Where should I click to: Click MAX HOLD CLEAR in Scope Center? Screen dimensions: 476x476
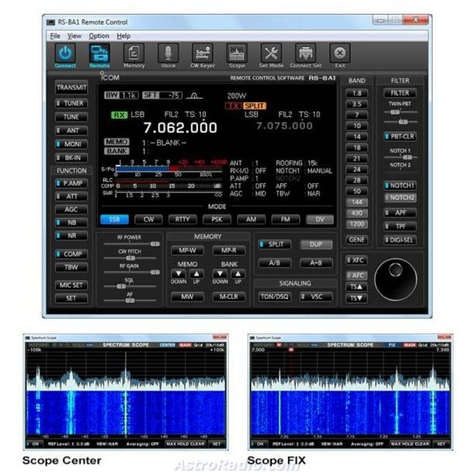[x=185, y=444]
